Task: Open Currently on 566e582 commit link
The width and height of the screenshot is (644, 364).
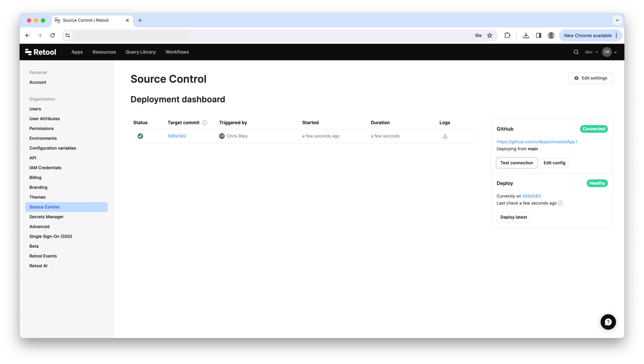Action: (x=531, y=196)
